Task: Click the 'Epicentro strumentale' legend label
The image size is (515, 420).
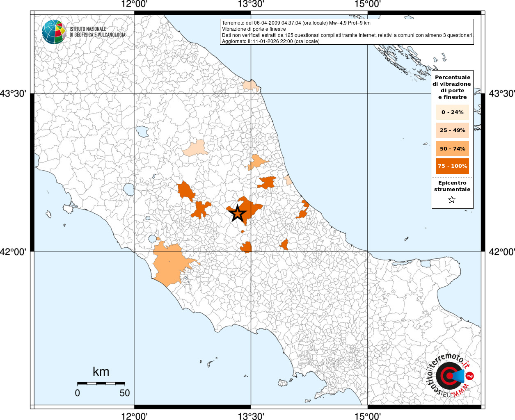Action: click(x=452, y=186)
